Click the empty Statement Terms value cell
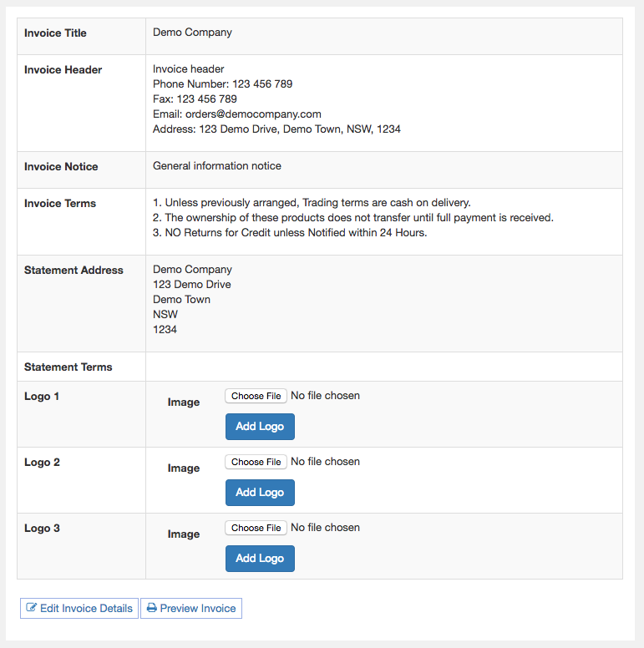This screenshot has height=648, width=644. pyautogui.click(x=383, y=367)
